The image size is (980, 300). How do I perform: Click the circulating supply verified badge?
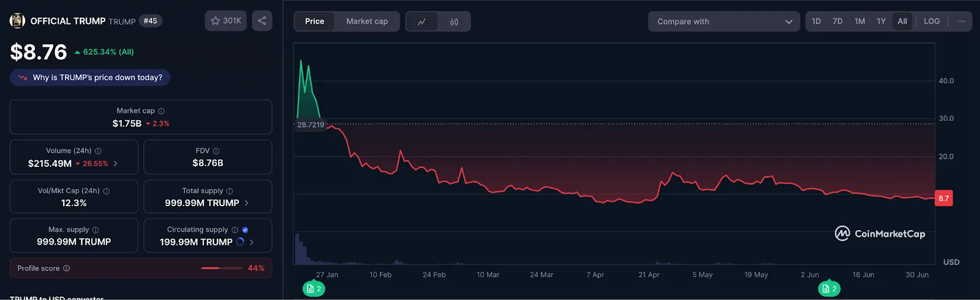pos(245,229)
